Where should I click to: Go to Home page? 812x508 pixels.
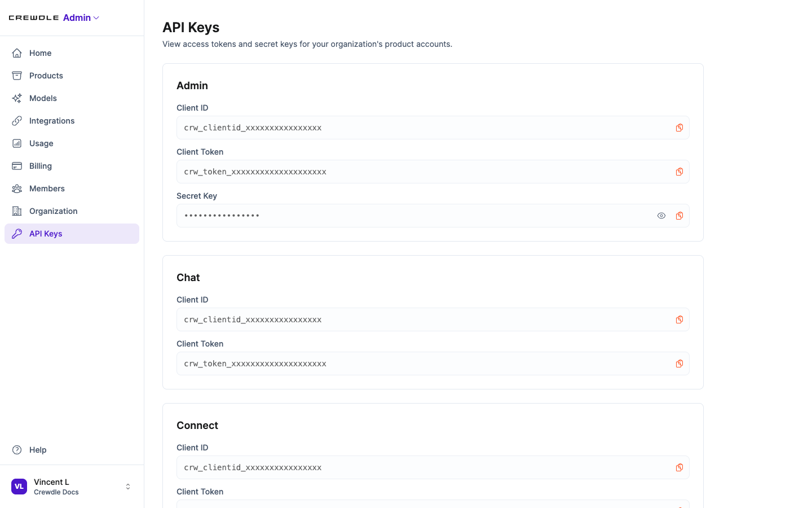pos(72,53)
